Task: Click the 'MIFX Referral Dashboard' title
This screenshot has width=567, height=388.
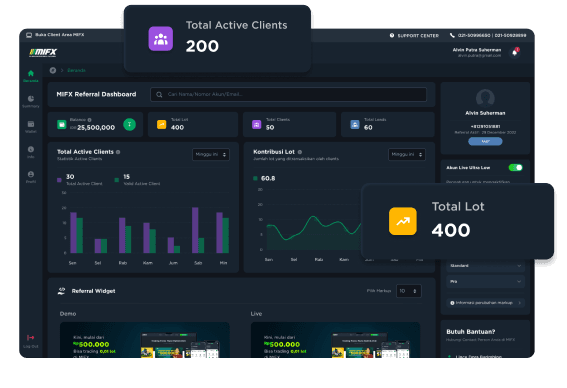Action: click(96, 94)
